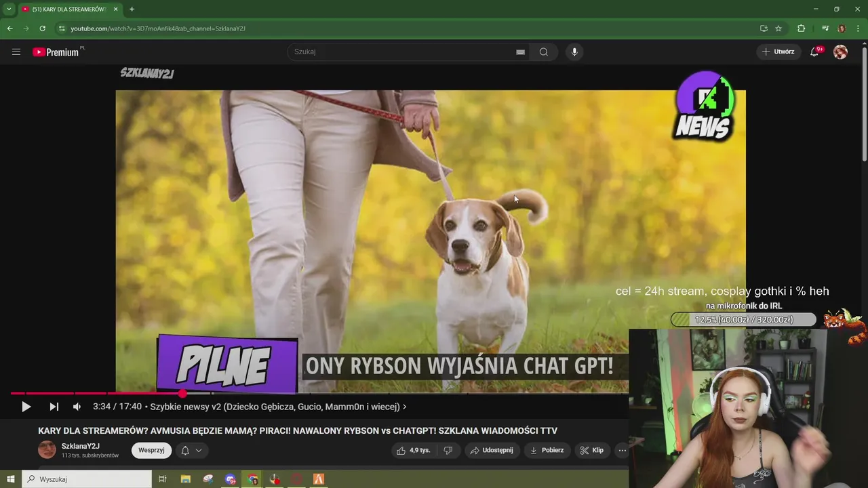868x488 pixels.
Task: Click Udostępnij to share the video
Action: pos(492,450)
